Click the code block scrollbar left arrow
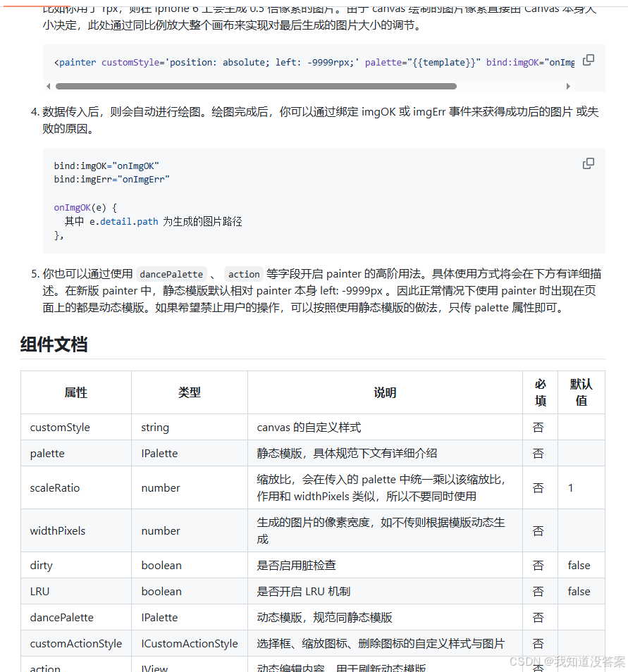Viewport: 628px width, 672px height. (49, 86)
